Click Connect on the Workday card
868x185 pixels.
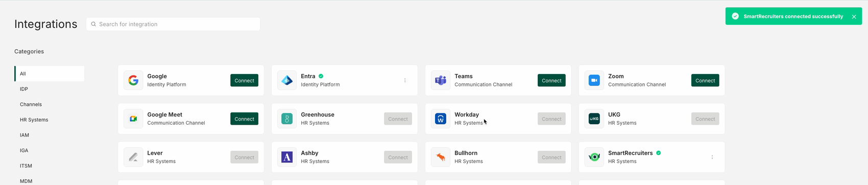tap(551, 119)
